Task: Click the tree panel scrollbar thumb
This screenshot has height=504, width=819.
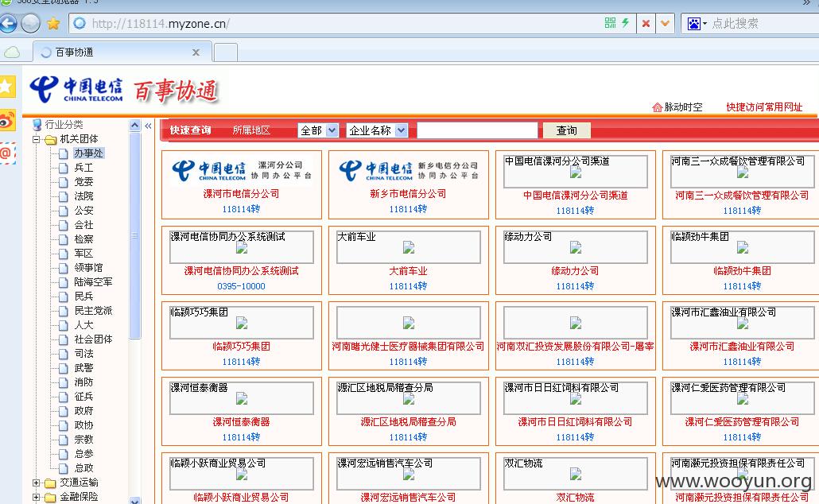Action: click(134, 235)
